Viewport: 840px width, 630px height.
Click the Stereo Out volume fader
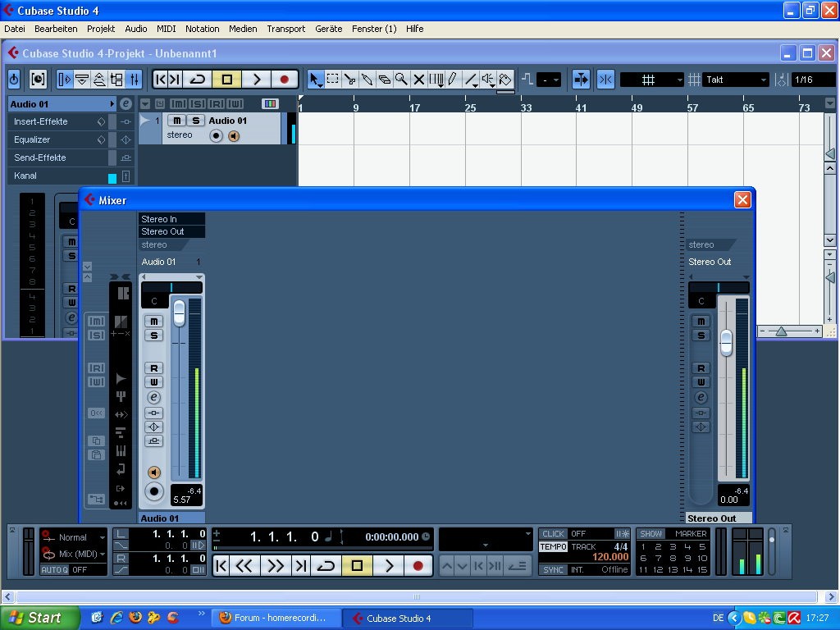pyautogui.click(x=727, y=342)
